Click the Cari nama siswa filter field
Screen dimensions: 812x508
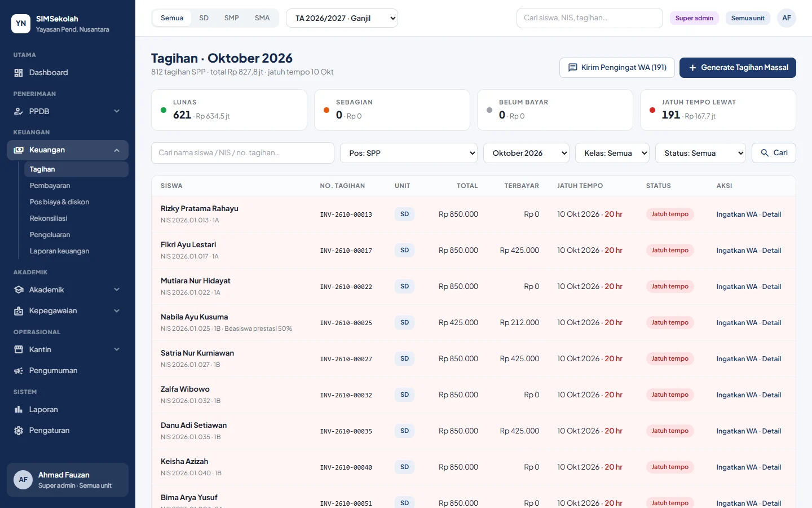point(242,153)
